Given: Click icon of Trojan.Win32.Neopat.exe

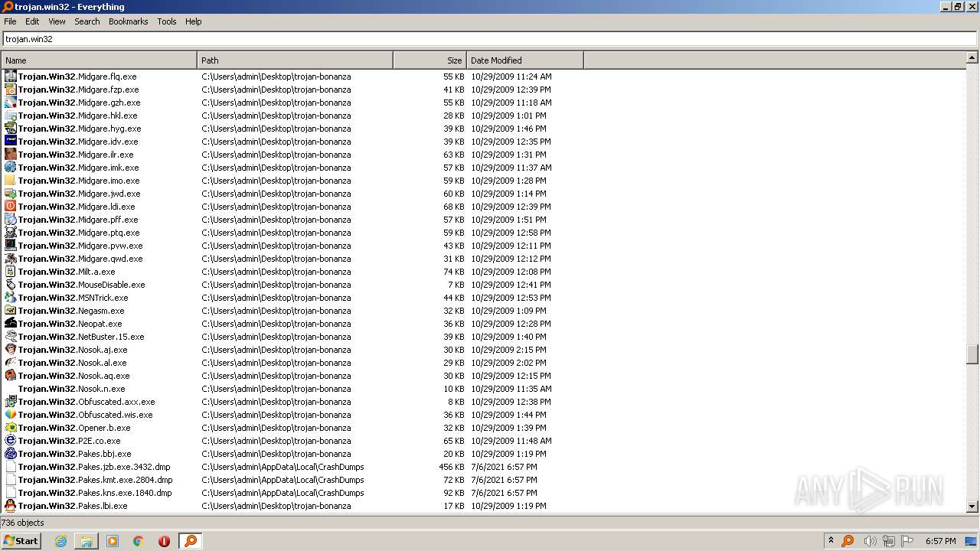Looking at the screenshot, I should pyautogui.click(x=10, y=324).
